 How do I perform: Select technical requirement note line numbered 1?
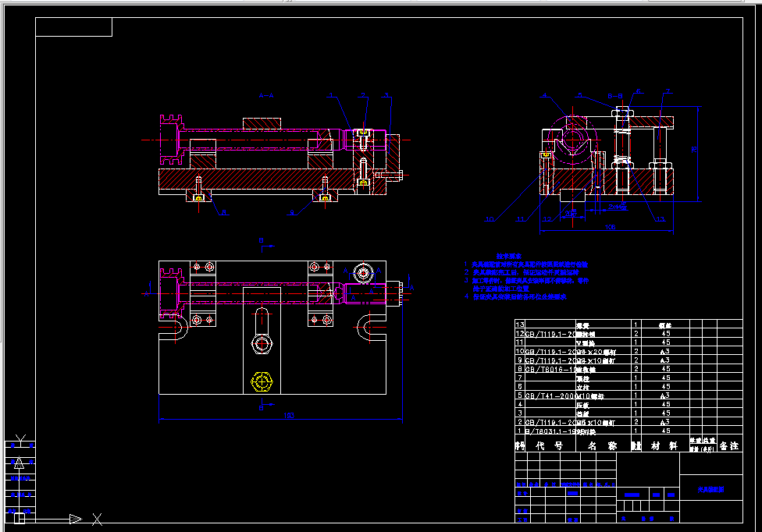click(525, 264)
